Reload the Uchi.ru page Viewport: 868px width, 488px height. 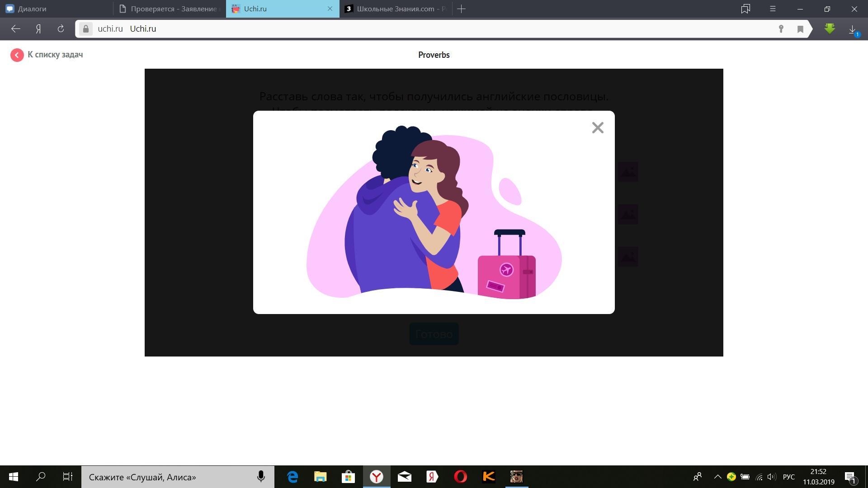tap(61, 29)
